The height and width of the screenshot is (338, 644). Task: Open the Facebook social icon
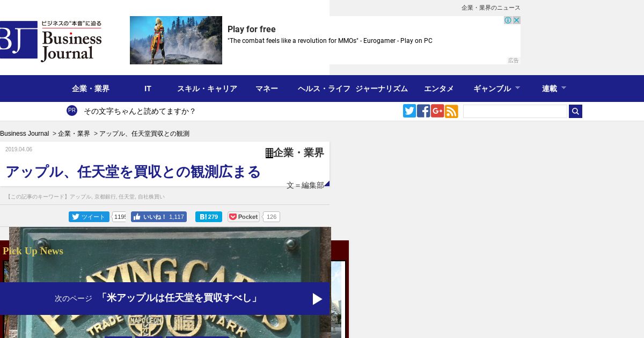pos(423,111)
